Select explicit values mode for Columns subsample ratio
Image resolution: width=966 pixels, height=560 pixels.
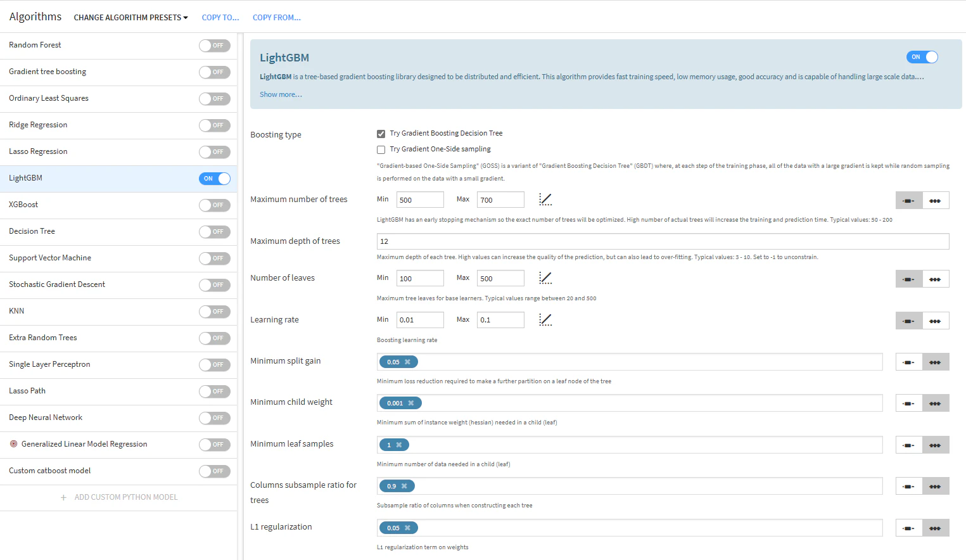936,486
